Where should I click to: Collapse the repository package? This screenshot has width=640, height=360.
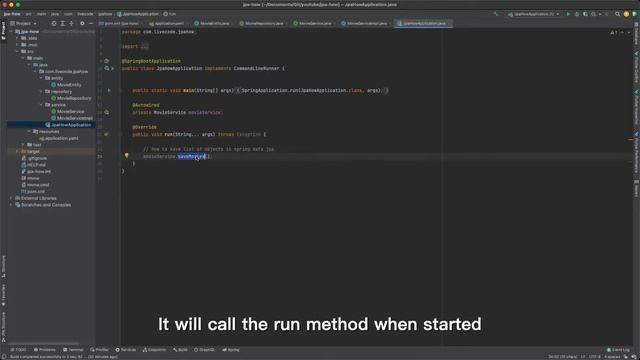pos(41,91)
